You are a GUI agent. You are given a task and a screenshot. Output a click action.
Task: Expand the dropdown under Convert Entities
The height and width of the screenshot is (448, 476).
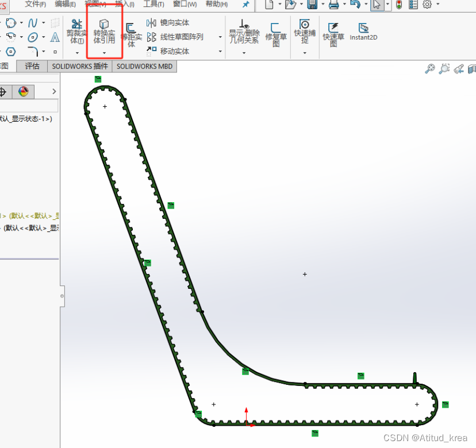point(104,53)
